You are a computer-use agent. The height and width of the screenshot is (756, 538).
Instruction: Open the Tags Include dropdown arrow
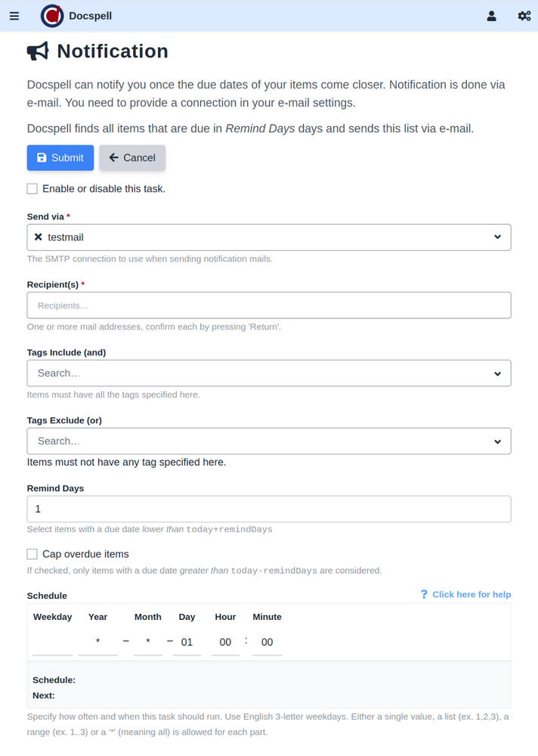497,373
